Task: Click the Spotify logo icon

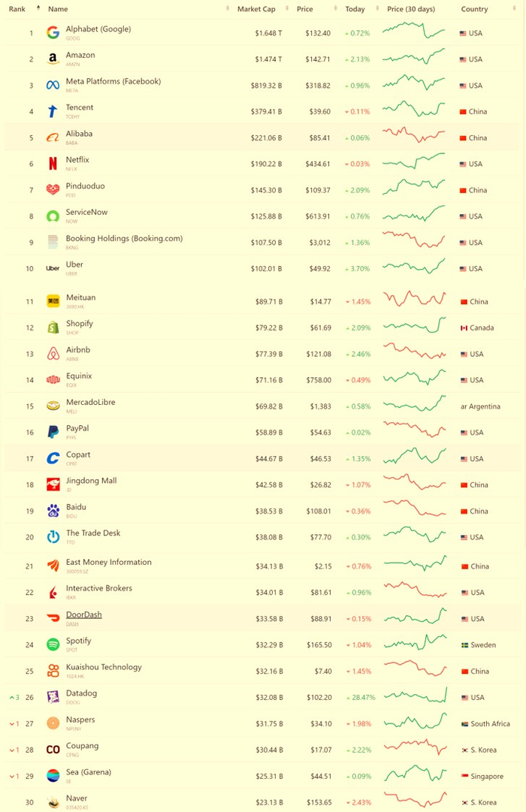Action: 53,645
